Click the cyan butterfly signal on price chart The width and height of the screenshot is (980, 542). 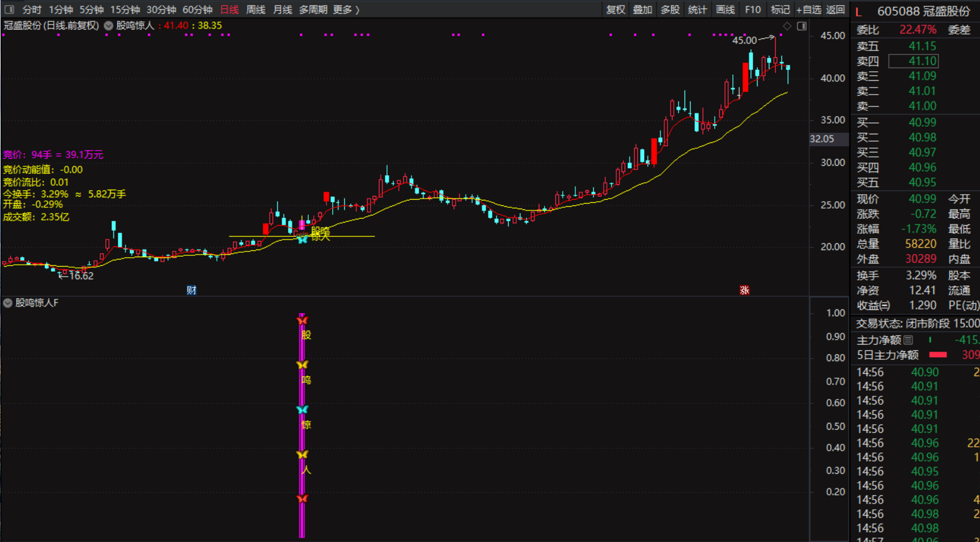303,239
